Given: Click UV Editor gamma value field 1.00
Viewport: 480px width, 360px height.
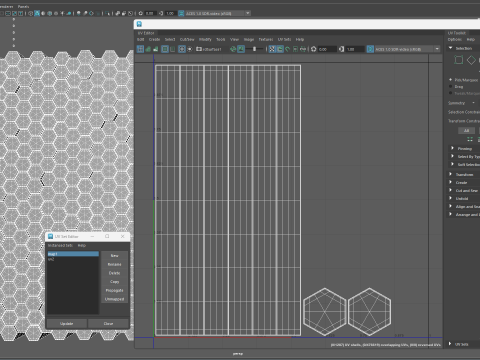Looking at the screenshot, I should point(355,49).
